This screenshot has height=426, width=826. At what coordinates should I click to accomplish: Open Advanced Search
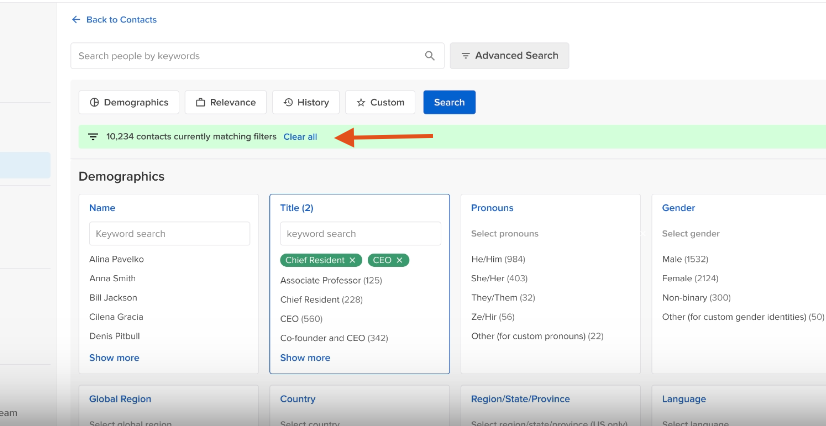point(509,56)
